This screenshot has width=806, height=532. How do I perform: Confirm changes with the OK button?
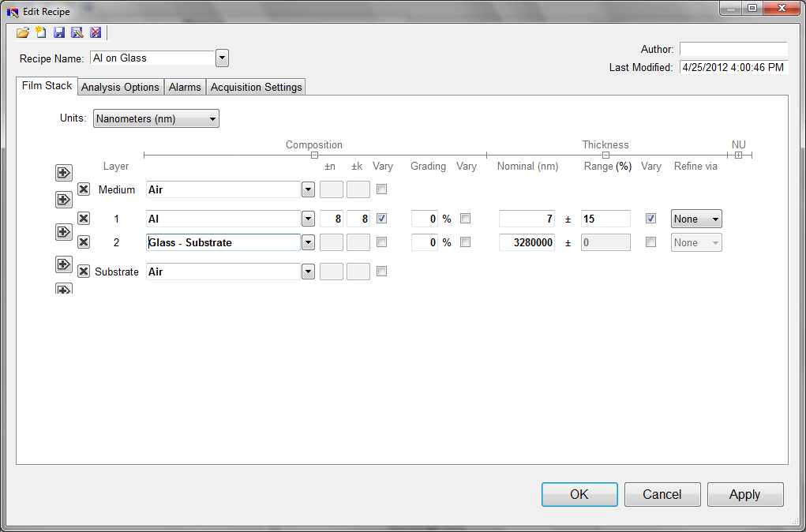579,494
